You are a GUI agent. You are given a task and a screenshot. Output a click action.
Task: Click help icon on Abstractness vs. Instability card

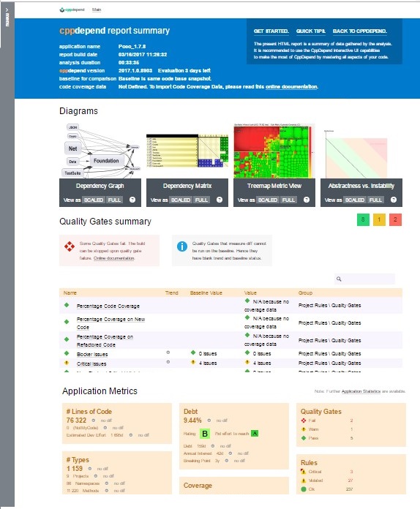394,200
